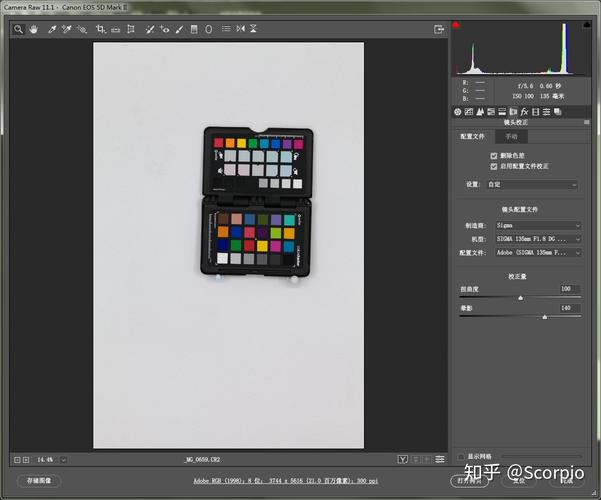
Task: Select the Zoom tool in the toolbar
Action: tap(18, 30)
